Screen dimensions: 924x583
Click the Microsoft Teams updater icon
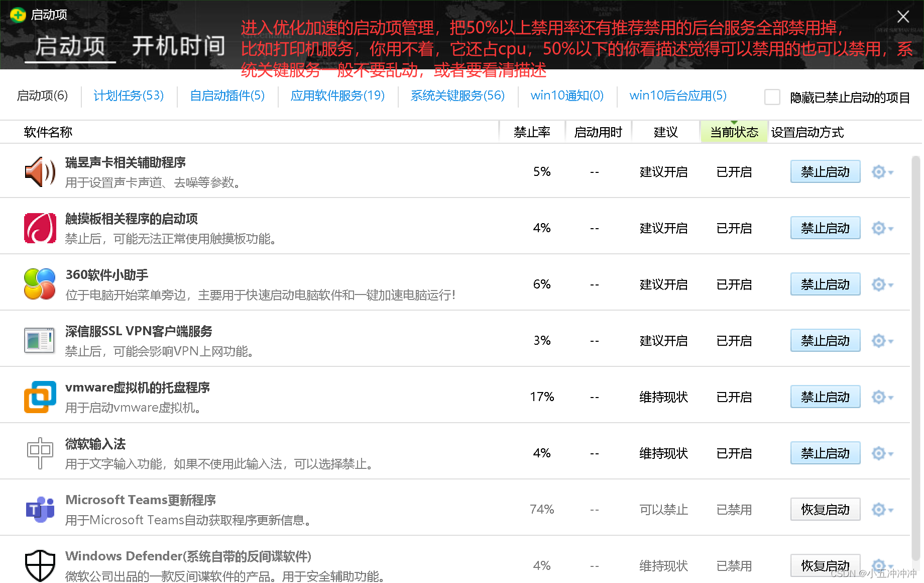(40, 510)
